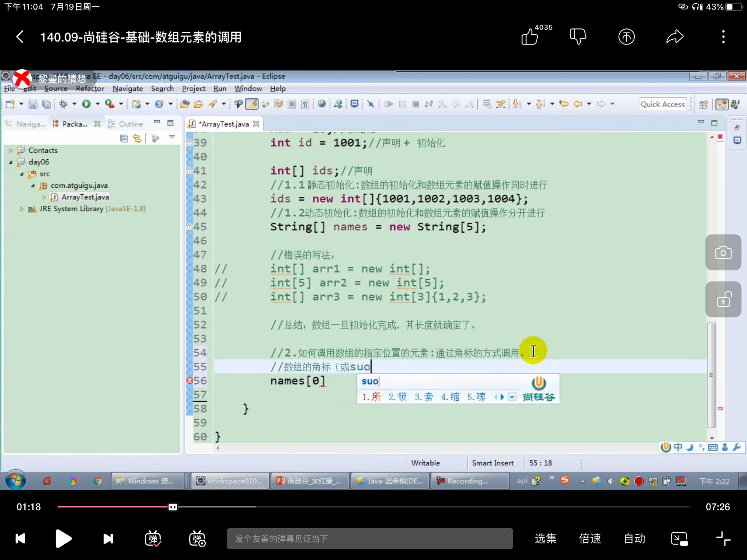Click the green Run button in Eclipse
This screenshot has width=747, height=560.
pyautogui.click(x=86, y=104)
